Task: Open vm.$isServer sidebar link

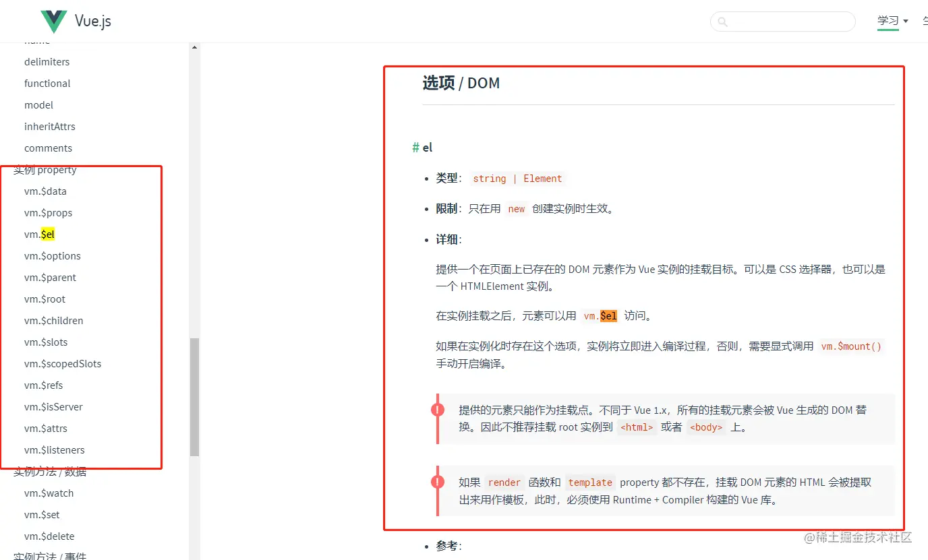Action: (53, 407)
